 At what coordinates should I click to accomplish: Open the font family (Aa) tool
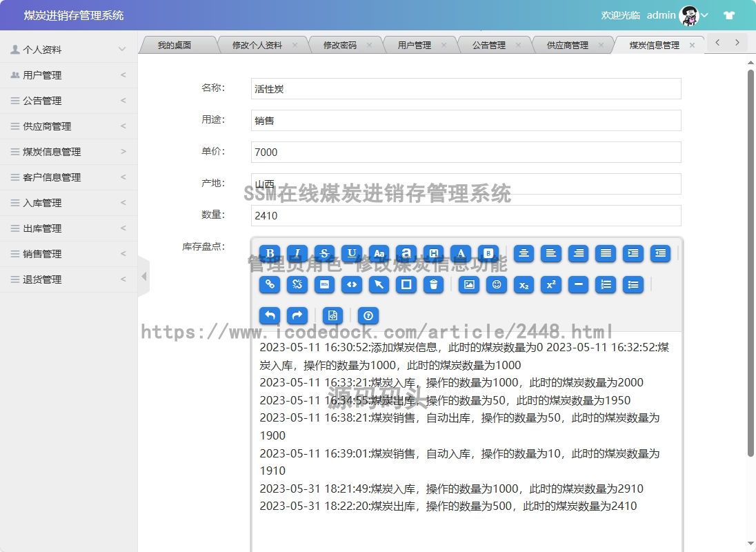pos(379,253)
